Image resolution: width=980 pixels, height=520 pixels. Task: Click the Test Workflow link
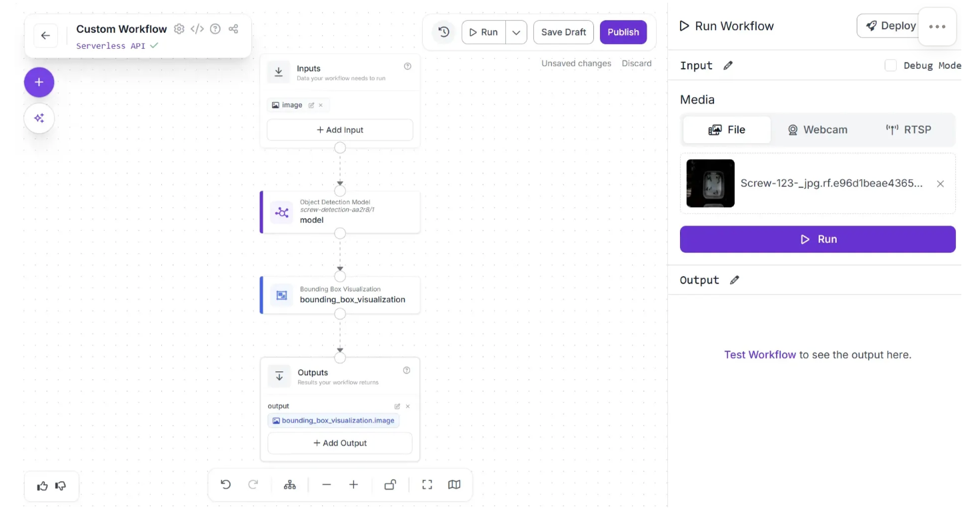760,355
